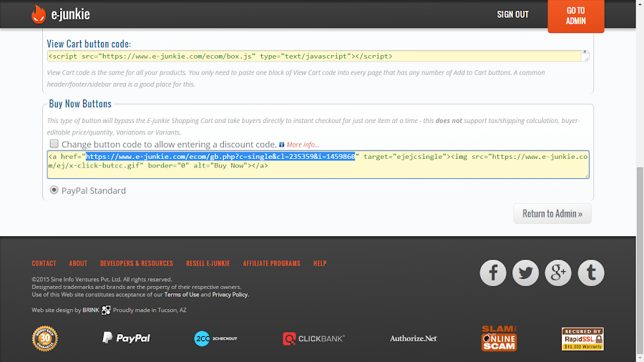Screen dimensions: 644x362
Task: Click the Slam the Online Scam badge
Action: (499, 338)
